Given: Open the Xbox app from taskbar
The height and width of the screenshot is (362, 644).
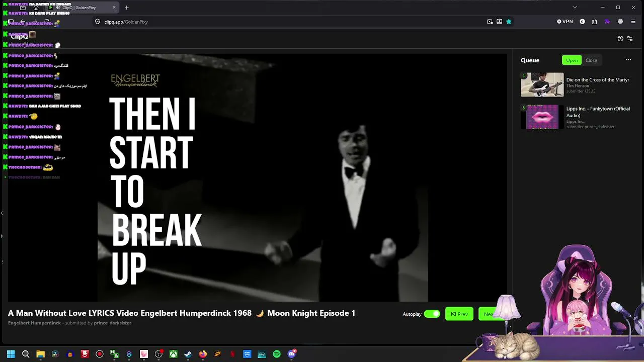Looking at the screenshot, I should 173,354.
